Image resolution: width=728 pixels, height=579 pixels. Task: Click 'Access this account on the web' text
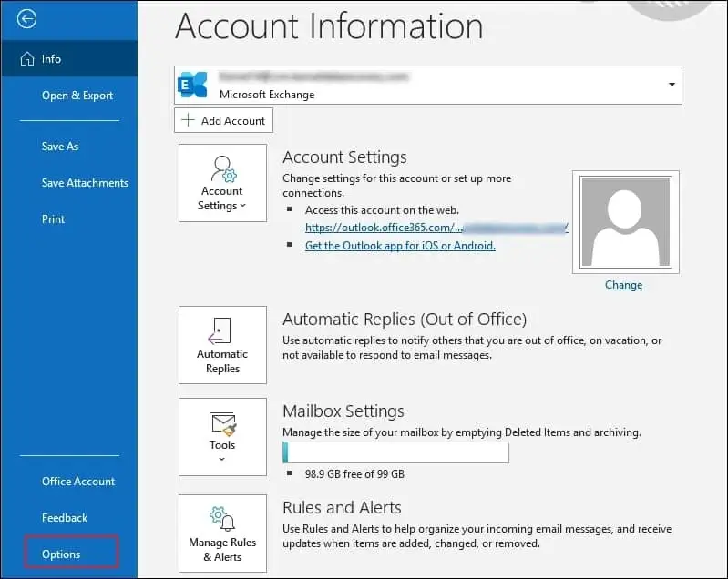click(382, 210)
